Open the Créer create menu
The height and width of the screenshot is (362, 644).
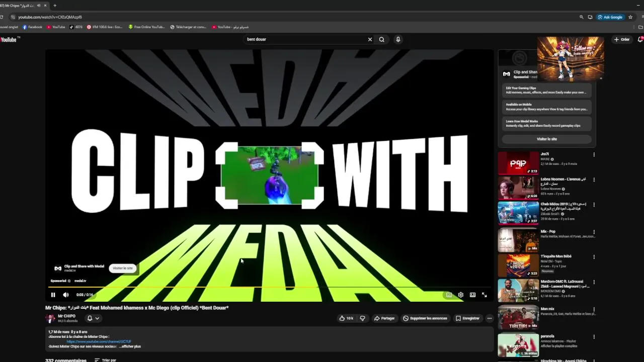(x=622, y=39)
